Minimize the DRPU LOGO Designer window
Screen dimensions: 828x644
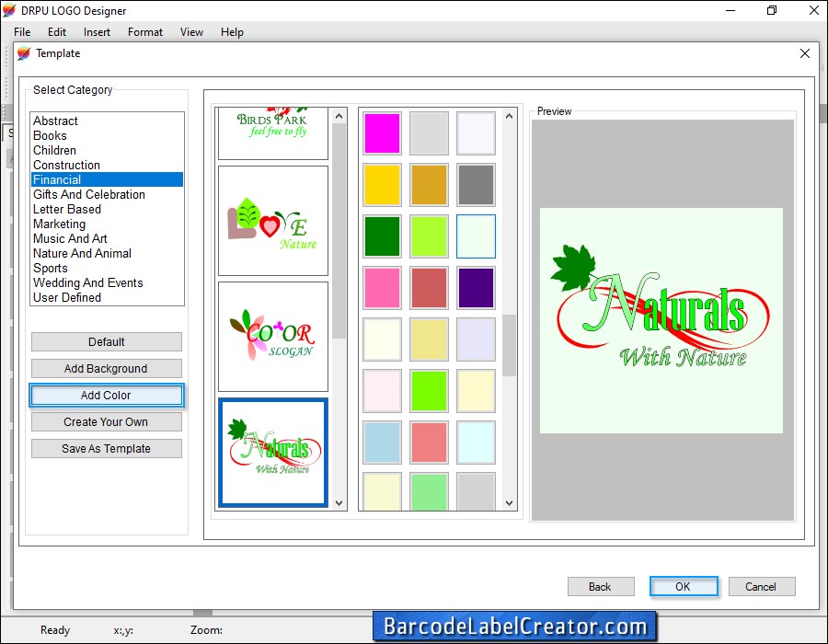coord(730,10)
